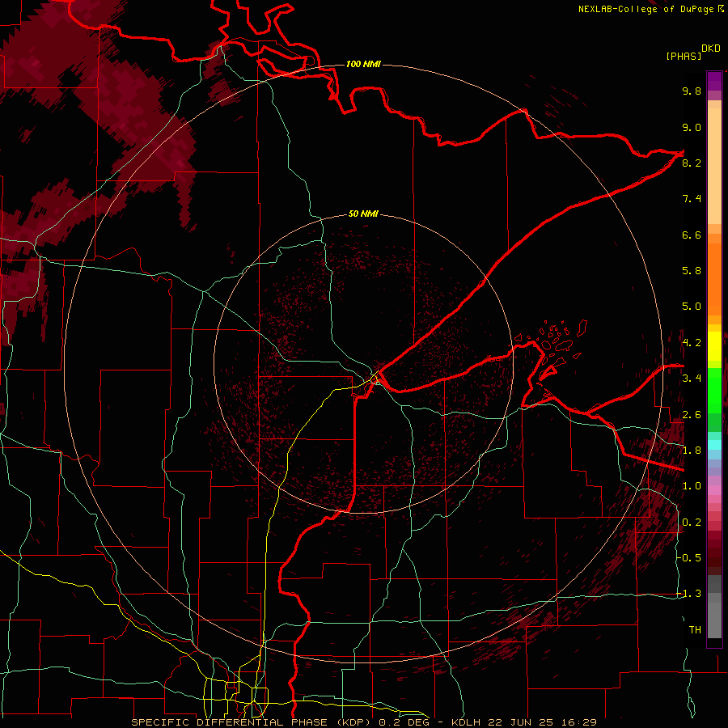Click the KDLH station identifier
728x728 pixels.
(x=466, y=722)
